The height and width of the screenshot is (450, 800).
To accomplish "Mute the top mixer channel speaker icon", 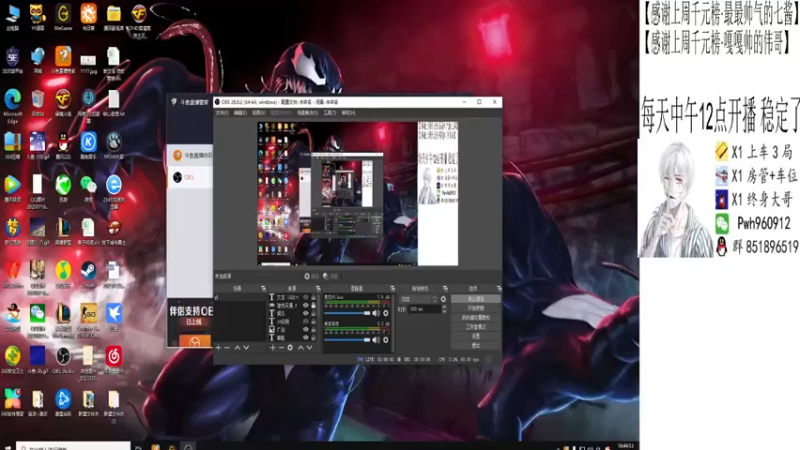I will 376,313.
